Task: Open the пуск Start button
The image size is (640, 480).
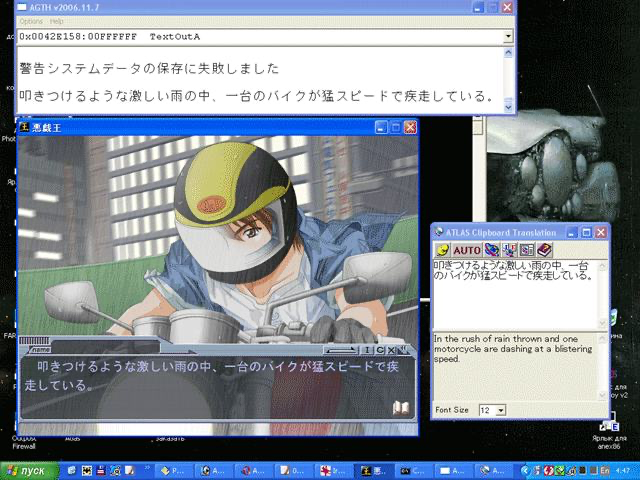Action: (x=29, y=471)
